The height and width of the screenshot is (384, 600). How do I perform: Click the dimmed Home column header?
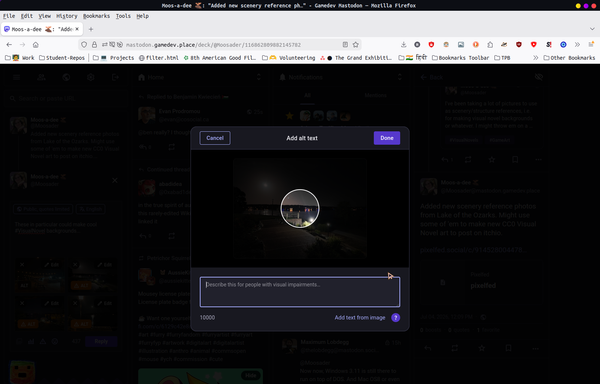pos(200,77)
